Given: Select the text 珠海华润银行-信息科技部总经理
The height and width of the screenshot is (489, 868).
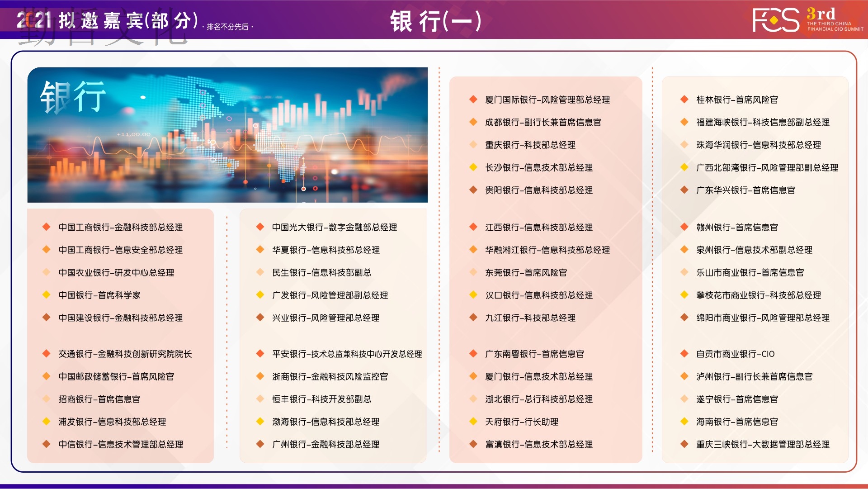Looking at the screenshot, I should coord(759,145).
